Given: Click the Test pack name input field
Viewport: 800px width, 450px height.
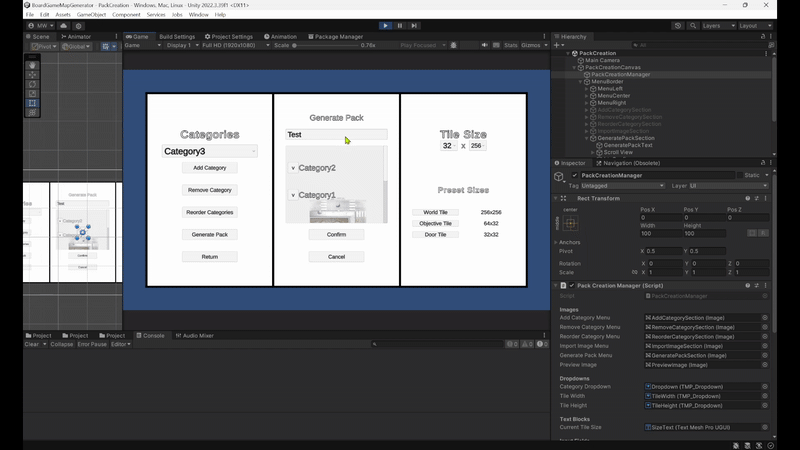Looking at the screenshot, I should pos(336,134).
